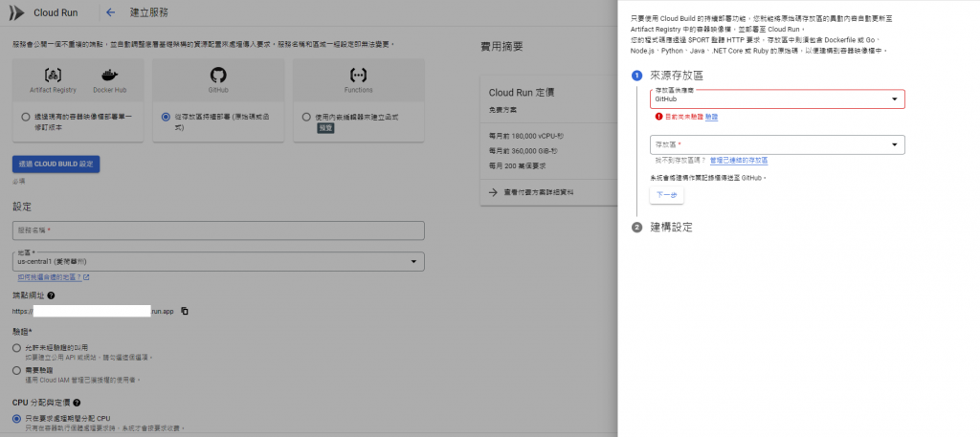Click the 建立服務 page title

(x=148, y=13)
